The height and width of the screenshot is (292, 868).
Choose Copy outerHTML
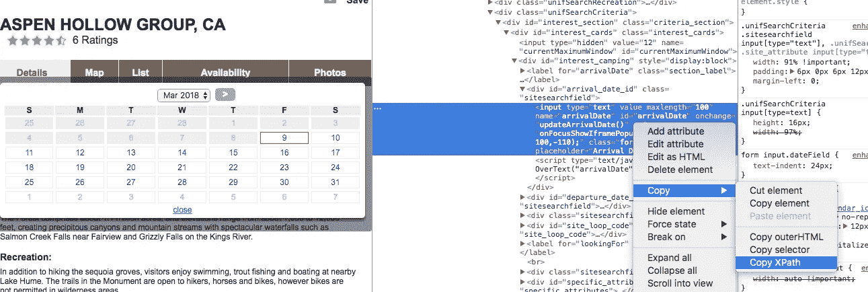coord(787,237)
